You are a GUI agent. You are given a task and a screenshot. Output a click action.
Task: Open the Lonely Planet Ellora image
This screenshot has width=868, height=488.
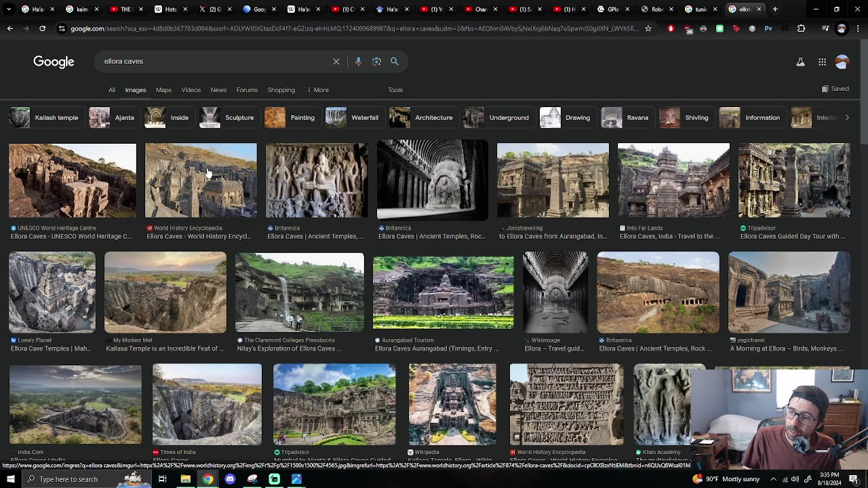[x=52, y=292]
